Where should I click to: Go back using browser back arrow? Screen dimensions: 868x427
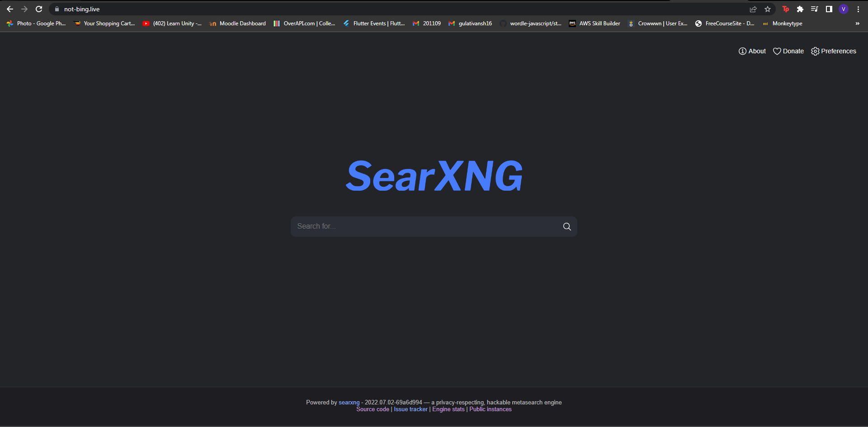coord(10,9)
